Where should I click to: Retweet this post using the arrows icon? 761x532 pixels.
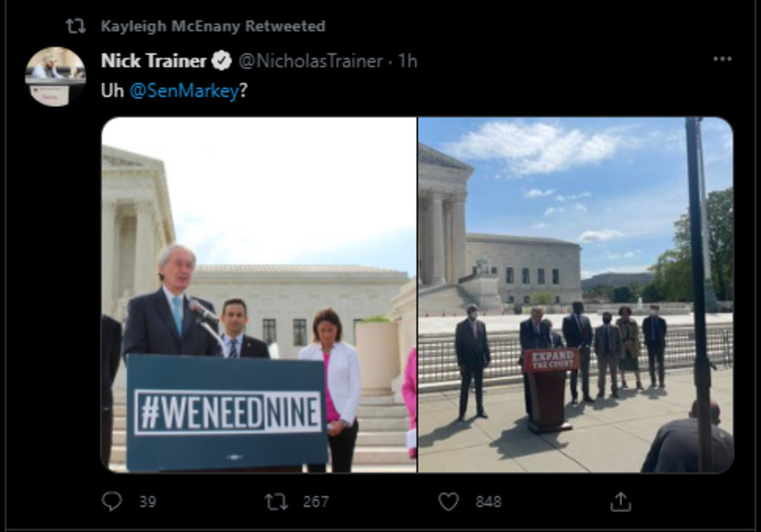[276, 502]
